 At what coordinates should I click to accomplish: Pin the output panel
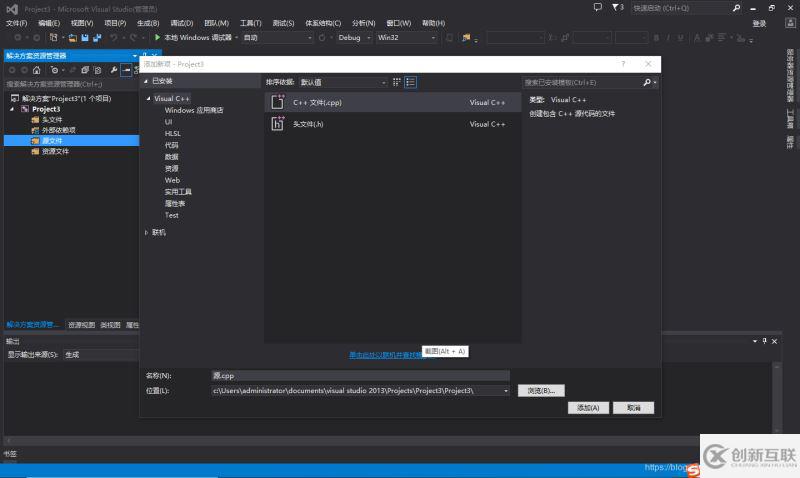pyautogui.click(x=764, y=341)
